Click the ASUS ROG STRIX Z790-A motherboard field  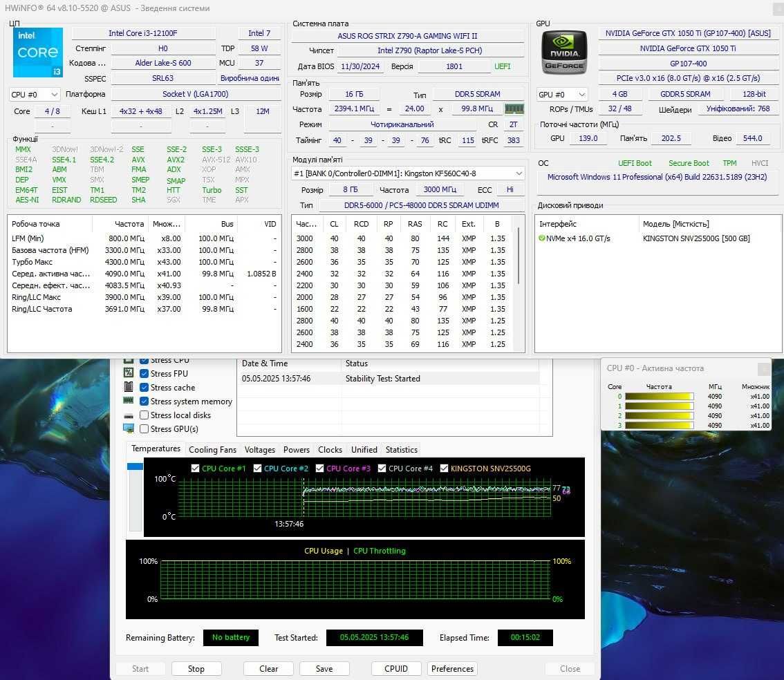pos(407,36)
